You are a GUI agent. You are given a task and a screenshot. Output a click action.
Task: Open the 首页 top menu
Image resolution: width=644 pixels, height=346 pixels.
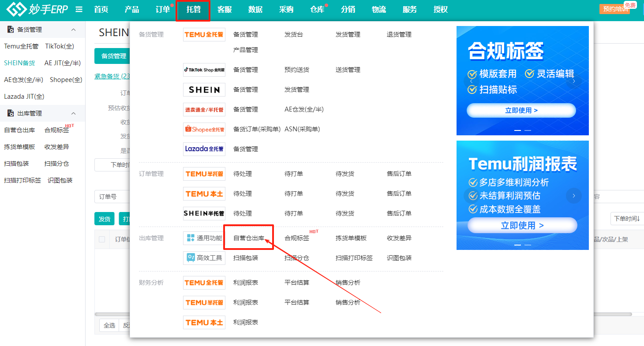[x=101, y=10]
